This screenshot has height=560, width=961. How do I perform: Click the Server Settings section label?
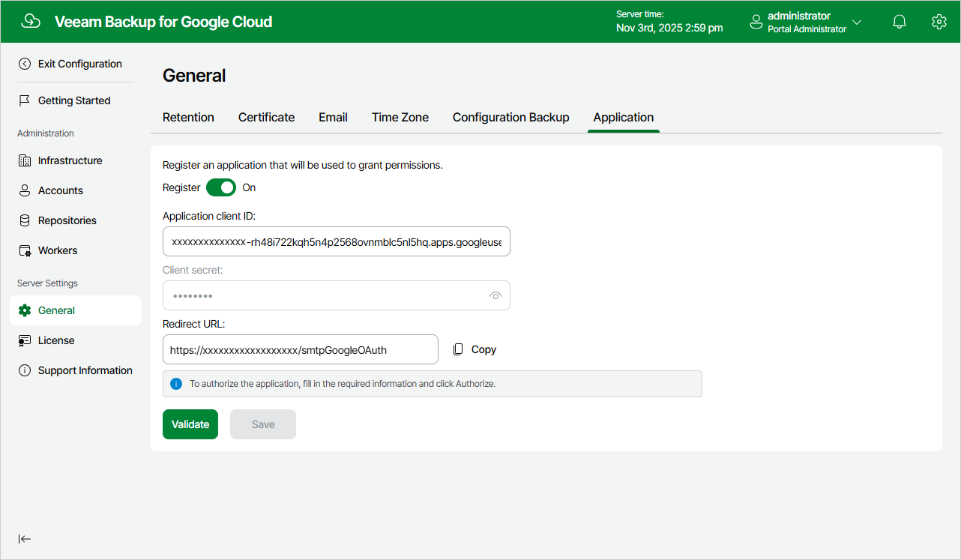pyautogui.click(x=48, y=283)
